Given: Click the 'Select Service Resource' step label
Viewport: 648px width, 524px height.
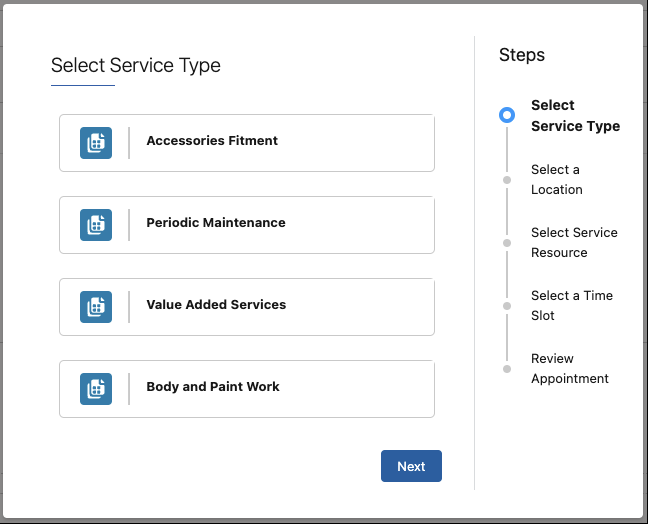Looking at the screenshot, I should pyautogui.click(x=574, y=243).
